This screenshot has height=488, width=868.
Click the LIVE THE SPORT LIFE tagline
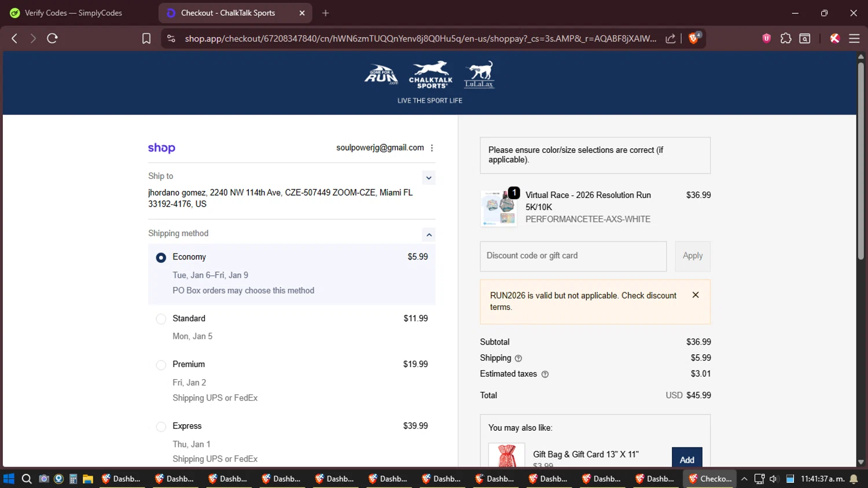430,101
